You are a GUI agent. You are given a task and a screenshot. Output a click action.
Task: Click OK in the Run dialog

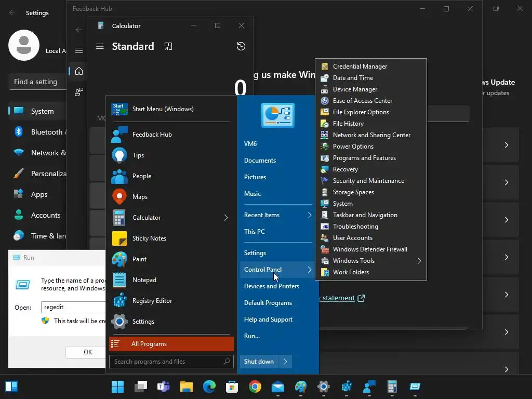coord(86,352)
